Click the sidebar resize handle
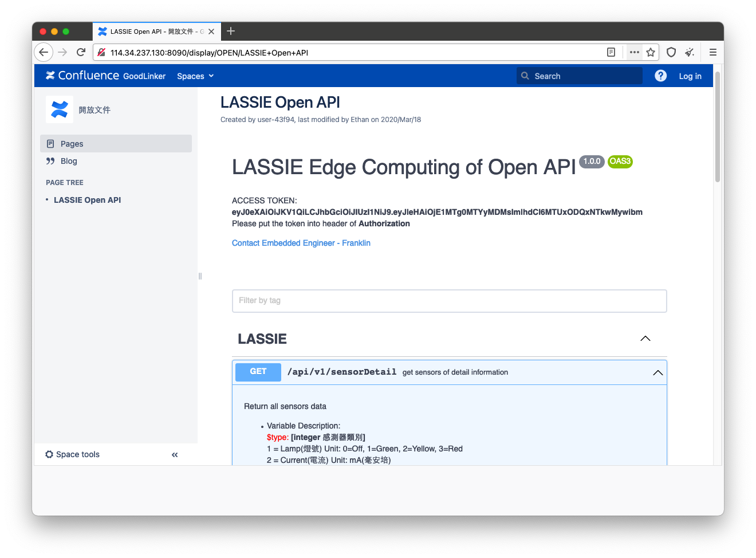This screenshot has width=756, height=558. (200, 276)
